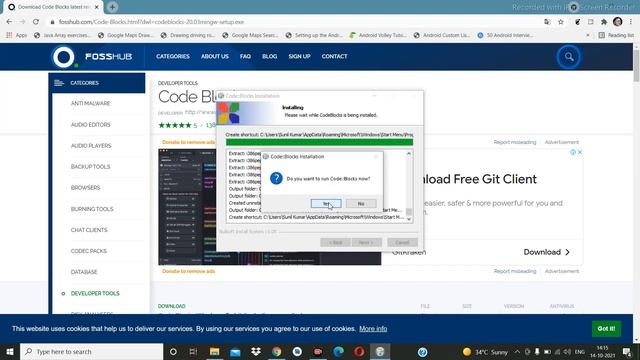Open the site search magnifier icon
The image size is (640, 360).
569,57
